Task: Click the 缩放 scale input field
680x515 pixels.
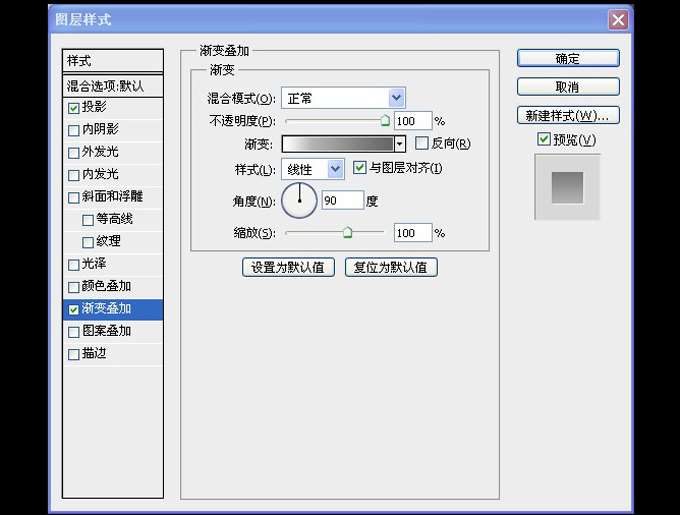Action: 411,233
